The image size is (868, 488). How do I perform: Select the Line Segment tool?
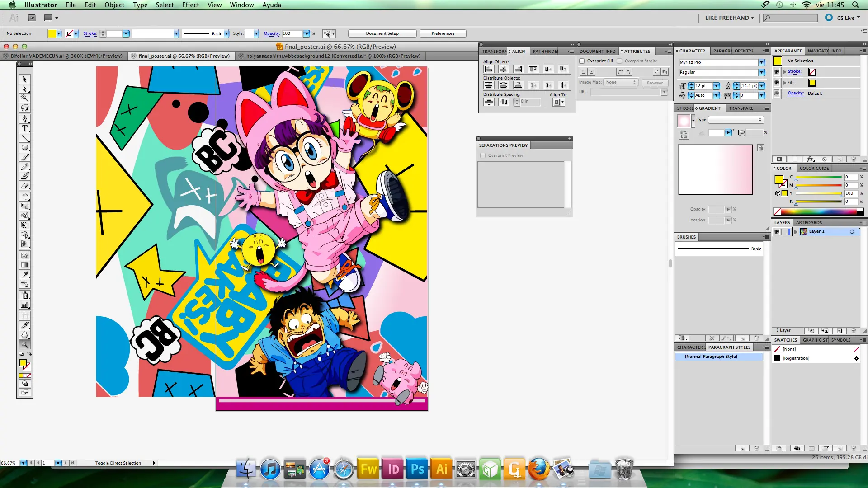(x=25, y=138)
